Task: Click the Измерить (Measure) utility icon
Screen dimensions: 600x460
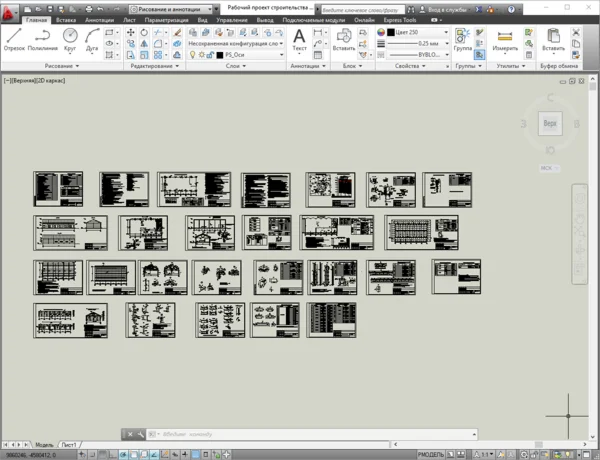Action: click(505, 39)
